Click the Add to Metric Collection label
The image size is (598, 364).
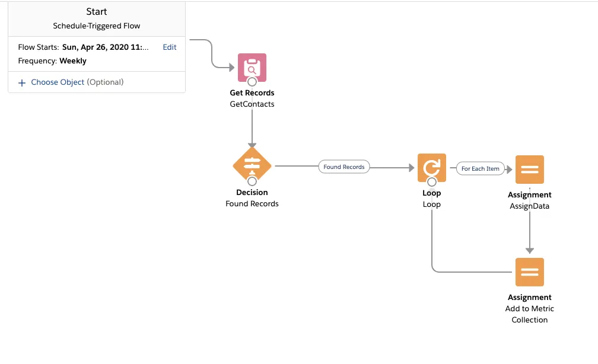(x=529, y=314)
